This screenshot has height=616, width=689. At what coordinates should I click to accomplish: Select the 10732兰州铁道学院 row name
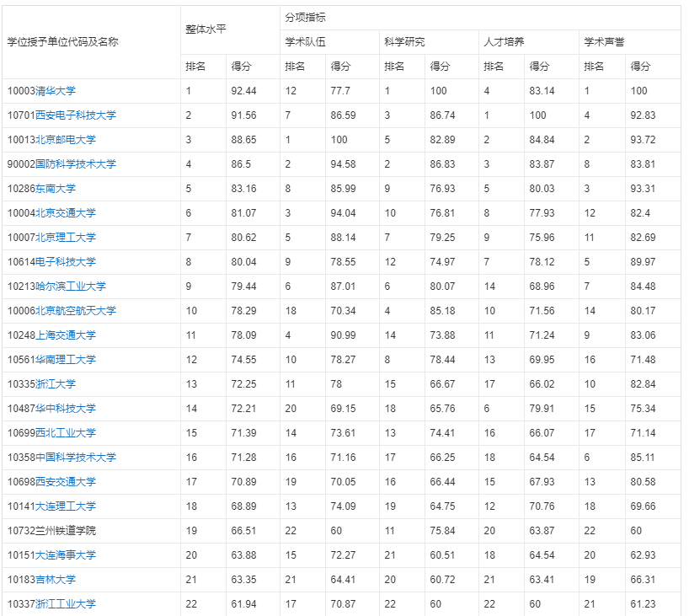[51, 531]
